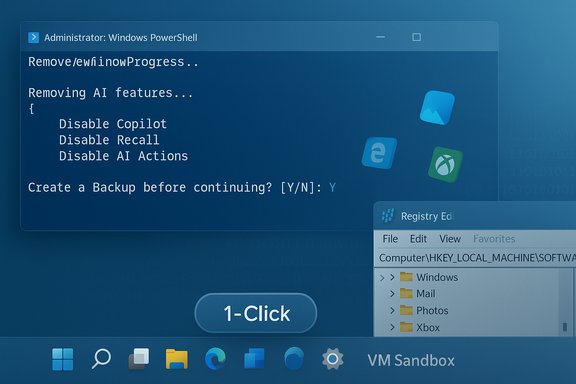Open the View menu in Registry Editor
The width and height of the screenshot is (576, 384).
coord(450,239)
